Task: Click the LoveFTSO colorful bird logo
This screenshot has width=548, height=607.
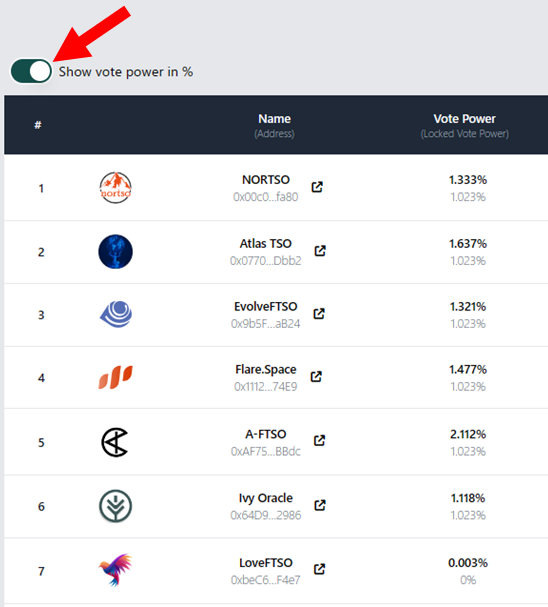Action: 115,570
